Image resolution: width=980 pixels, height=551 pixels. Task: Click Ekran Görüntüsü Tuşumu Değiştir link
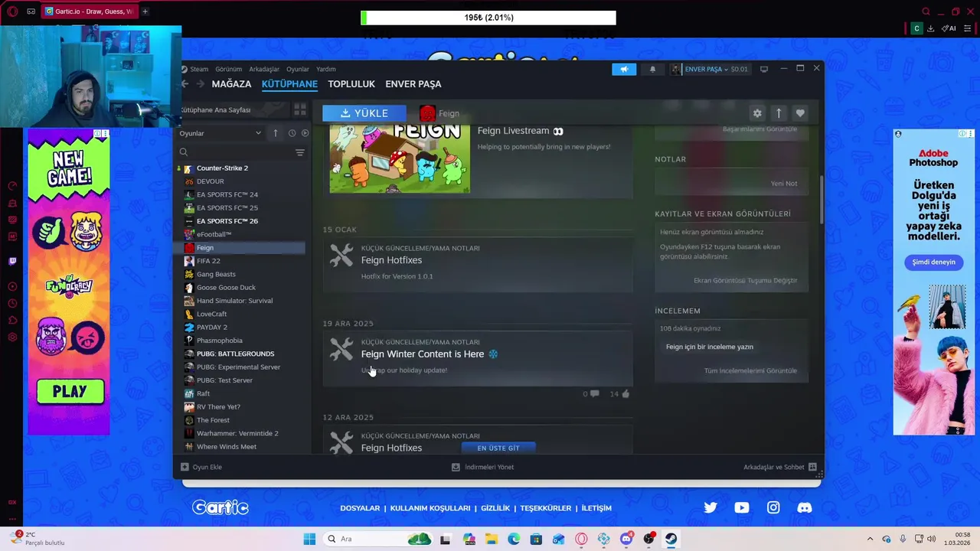point(745,281)
